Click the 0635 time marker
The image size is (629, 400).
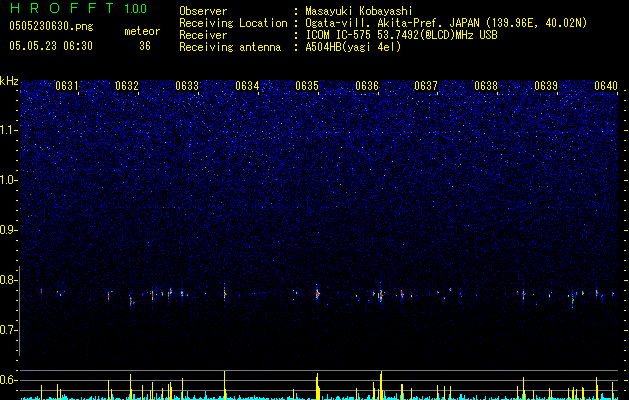pyautogui.click(x=307, y=86)
